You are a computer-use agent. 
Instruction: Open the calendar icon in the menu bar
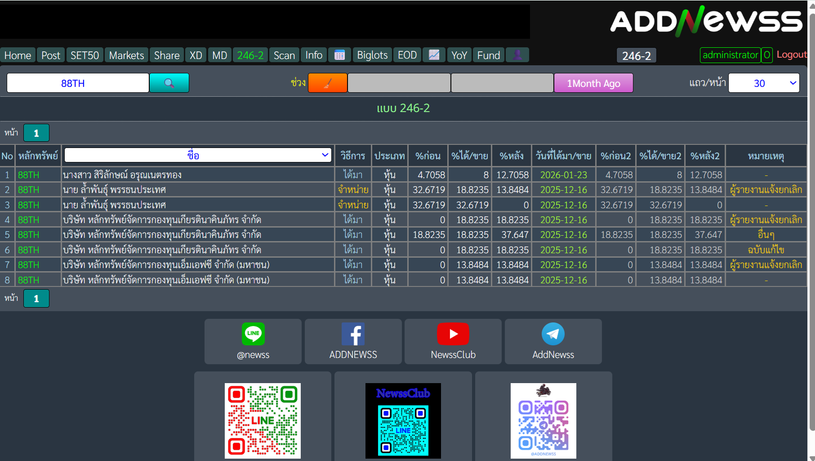(x=339, y=55)
